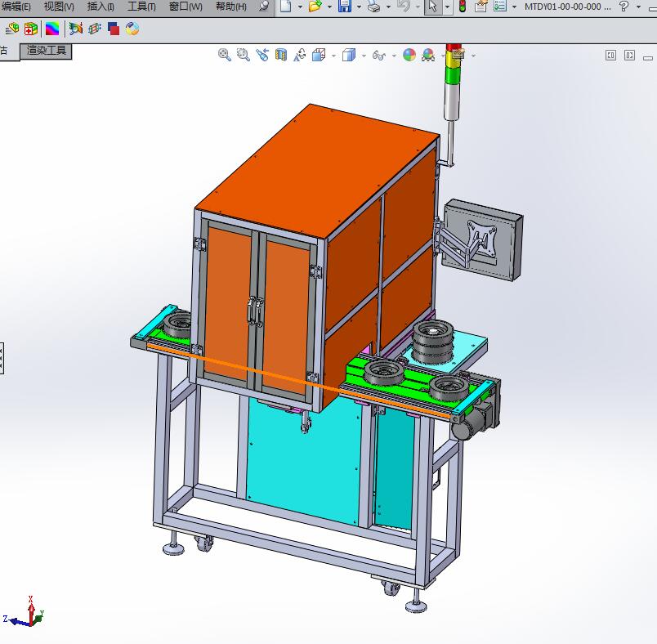Click the Edit Scene magnifier icon
Viewport: 657px width, 644px height.
coord(75,29)
